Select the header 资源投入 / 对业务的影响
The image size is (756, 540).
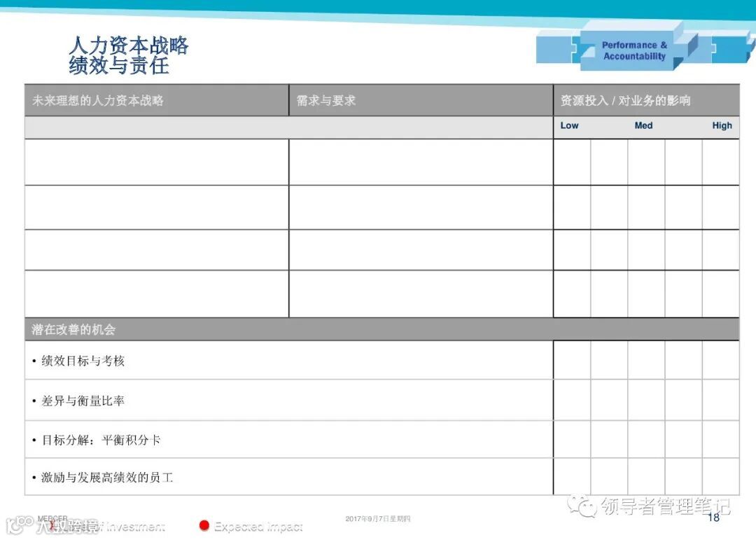coord(625,100)
